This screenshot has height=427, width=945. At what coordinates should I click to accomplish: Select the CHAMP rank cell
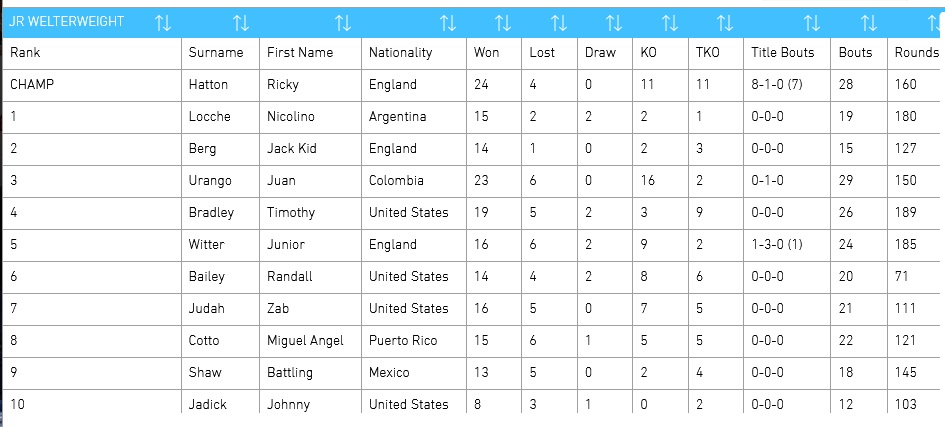[32, 85]
